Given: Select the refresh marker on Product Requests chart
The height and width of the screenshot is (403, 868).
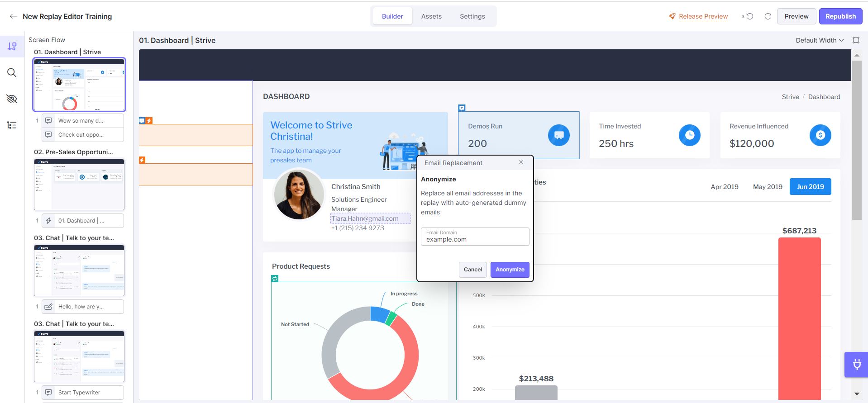Looking at the screenshot, I should point(275,279).
